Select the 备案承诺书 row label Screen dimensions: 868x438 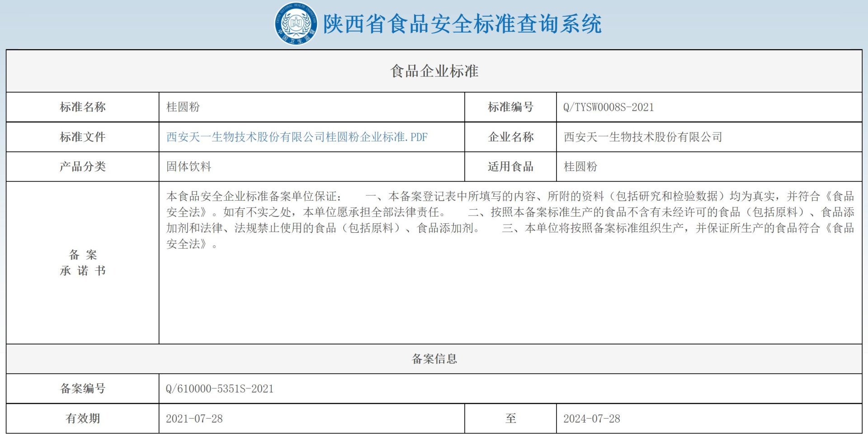tap(83, 263)
